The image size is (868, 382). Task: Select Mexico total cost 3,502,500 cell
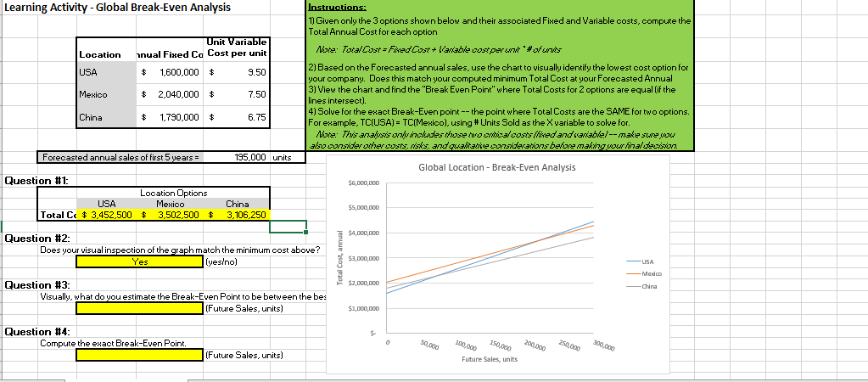pos(171,215)
